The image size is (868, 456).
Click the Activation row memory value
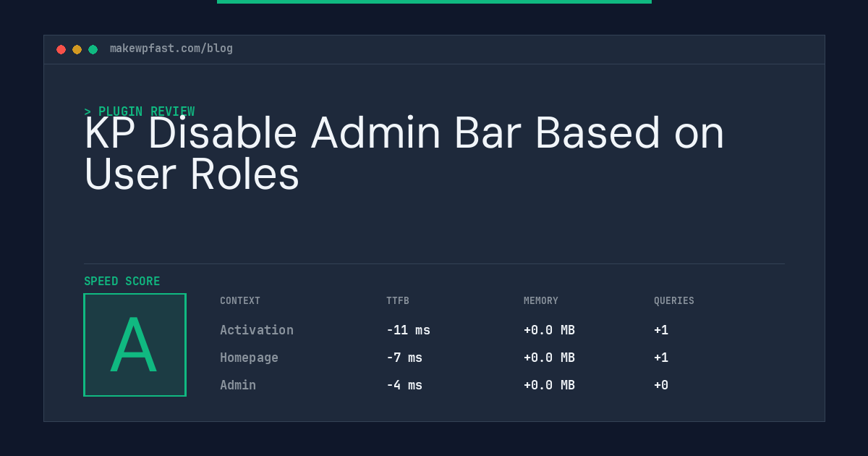tap(549, 330)
